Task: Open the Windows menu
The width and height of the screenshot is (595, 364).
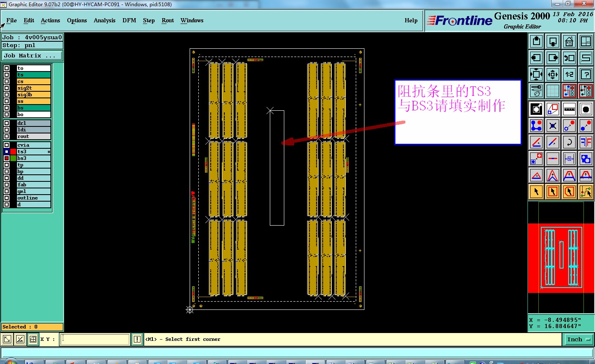Action: coord(192,20)
